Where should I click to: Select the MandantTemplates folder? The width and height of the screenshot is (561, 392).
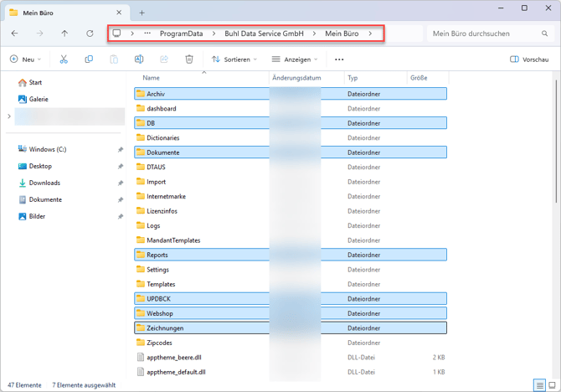(x=291, y=240)
